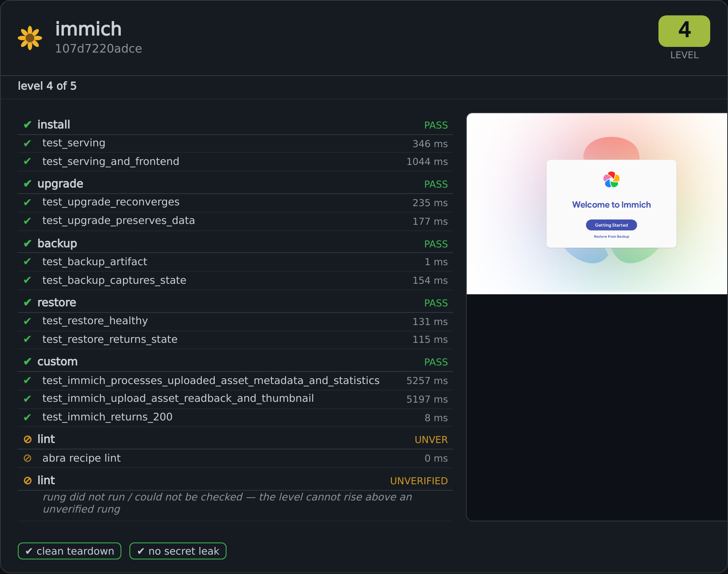Click the checkmark beside test_immich_returns_200

28,417
